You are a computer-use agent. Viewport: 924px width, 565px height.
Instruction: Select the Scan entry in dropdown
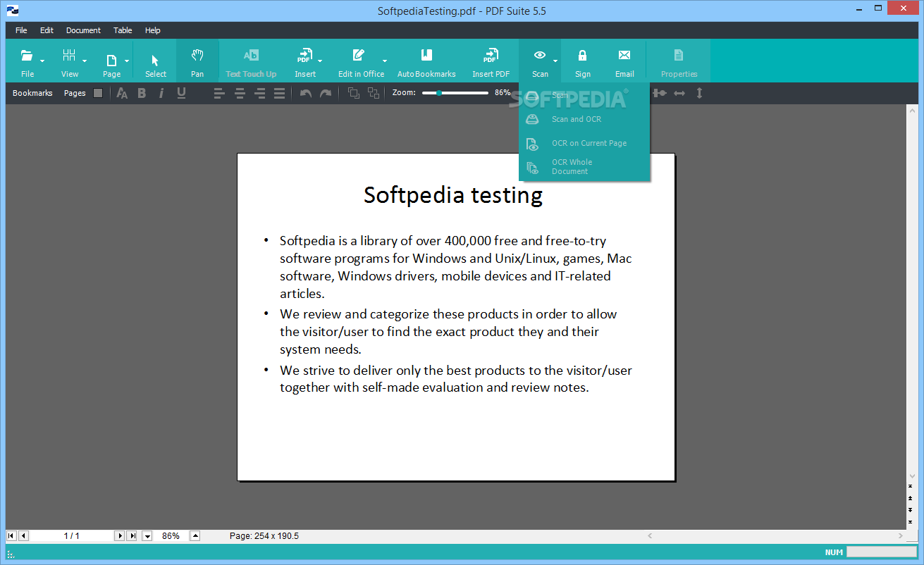pyautogui.click(x=584, y=95)
